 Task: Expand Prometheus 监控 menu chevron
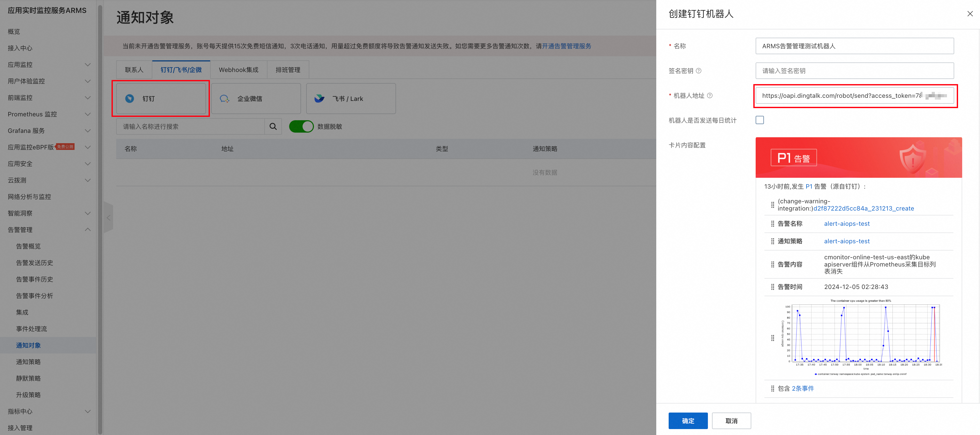pyautogui.click(x=88, y=114)
